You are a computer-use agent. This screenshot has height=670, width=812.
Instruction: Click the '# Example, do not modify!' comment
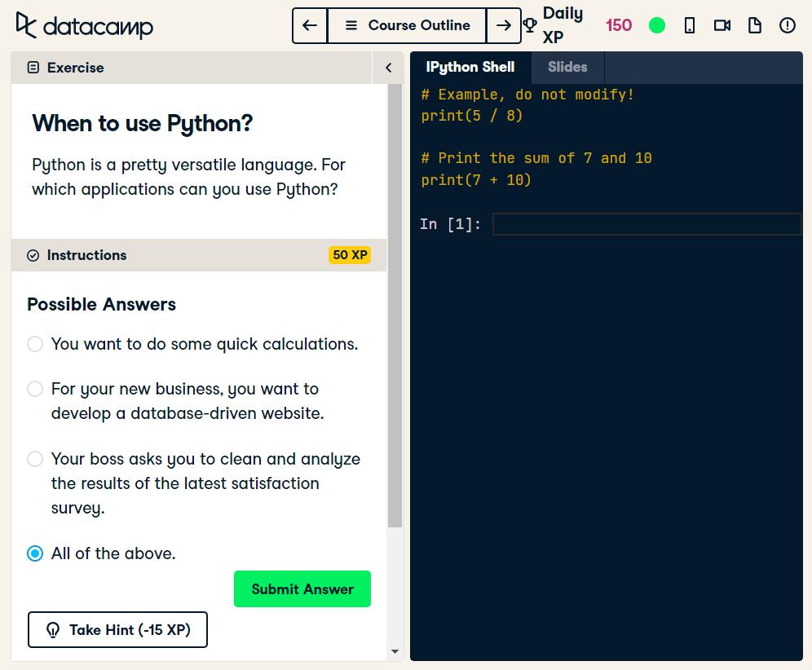527,95
